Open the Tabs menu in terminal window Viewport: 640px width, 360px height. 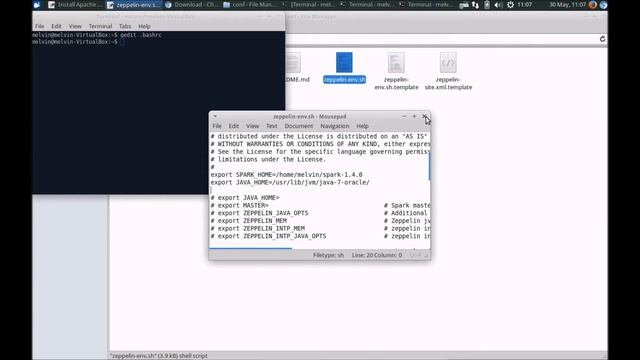(x=125, y=26)
